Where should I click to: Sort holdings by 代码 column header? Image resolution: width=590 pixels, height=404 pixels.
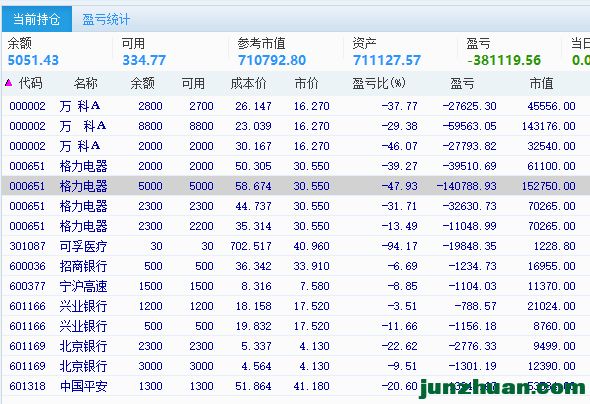30,83
